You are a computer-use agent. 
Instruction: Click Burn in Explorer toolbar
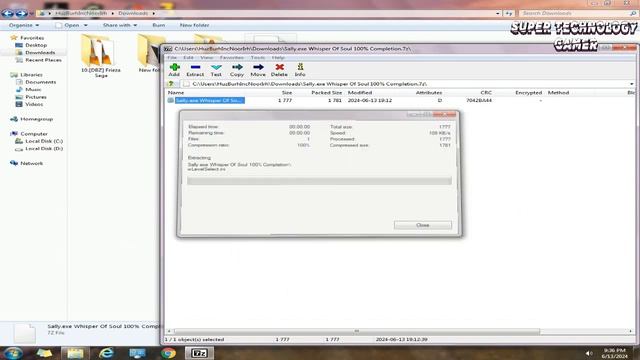coord(158,25)
